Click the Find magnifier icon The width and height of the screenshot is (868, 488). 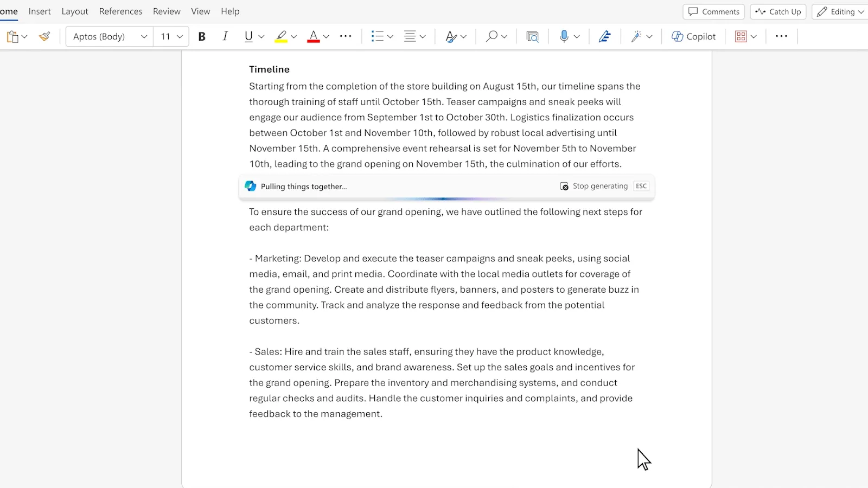(492, 36)
